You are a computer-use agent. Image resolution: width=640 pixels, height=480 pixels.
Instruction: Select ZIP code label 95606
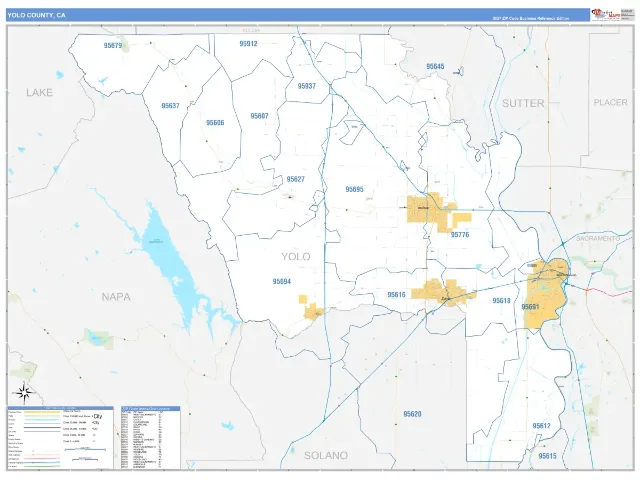tap(215, 122)
